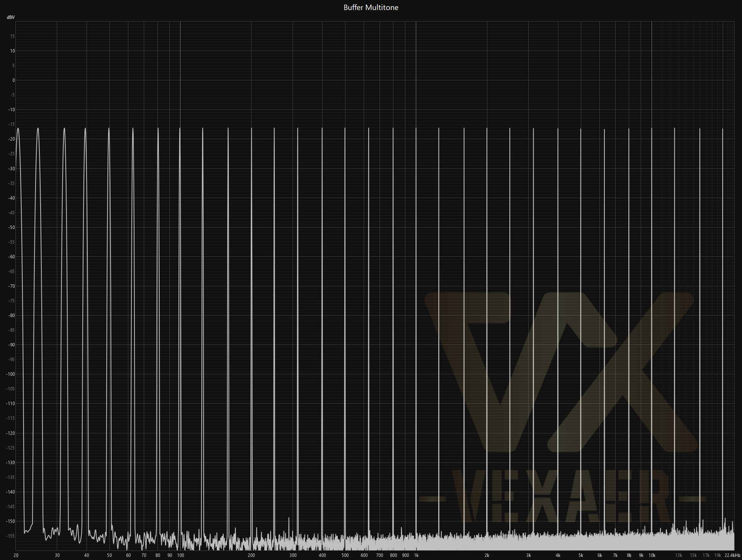Click the "50" tick on the frequency axis
742x560 pixels.
(x=109, y=555)
